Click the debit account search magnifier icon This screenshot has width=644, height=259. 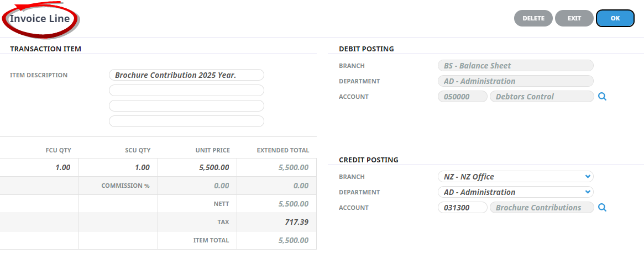tap(603, 97)
